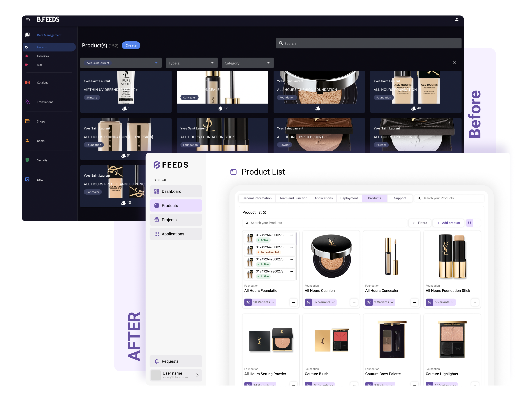Switch to grid view
The height and width of the screenshot is (401, 532).
[469, 223]
